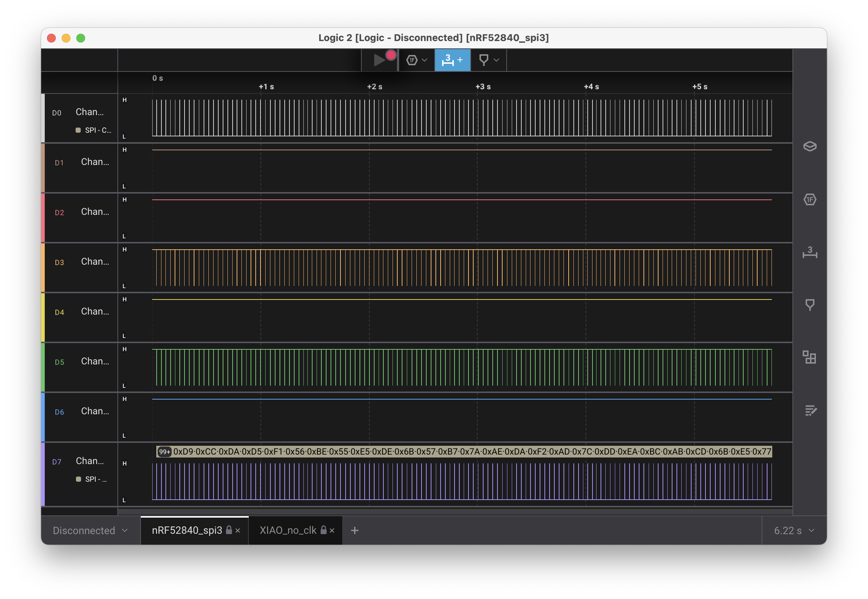Click the lock icon on nRF52840_spi3 tab

pyautogui.click(x=229, y=530)
